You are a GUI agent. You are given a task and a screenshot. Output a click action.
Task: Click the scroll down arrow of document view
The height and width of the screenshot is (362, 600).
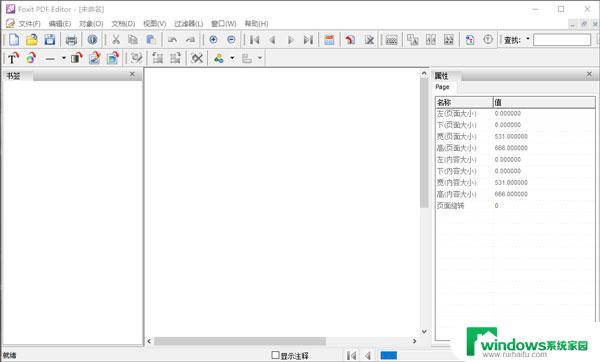[424, 331]
